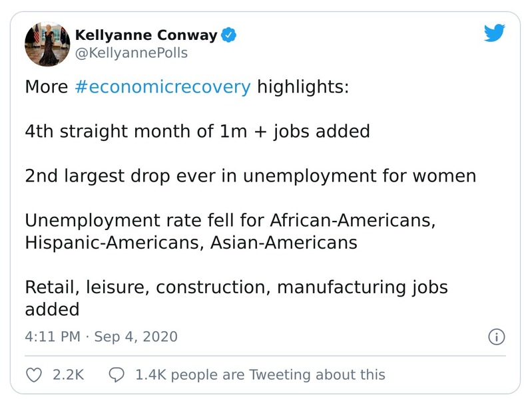Click the "Unemployment rate fell for African-Americans" line
The width and height of the screenshot is (532, 405).
[x=230, y=221]
